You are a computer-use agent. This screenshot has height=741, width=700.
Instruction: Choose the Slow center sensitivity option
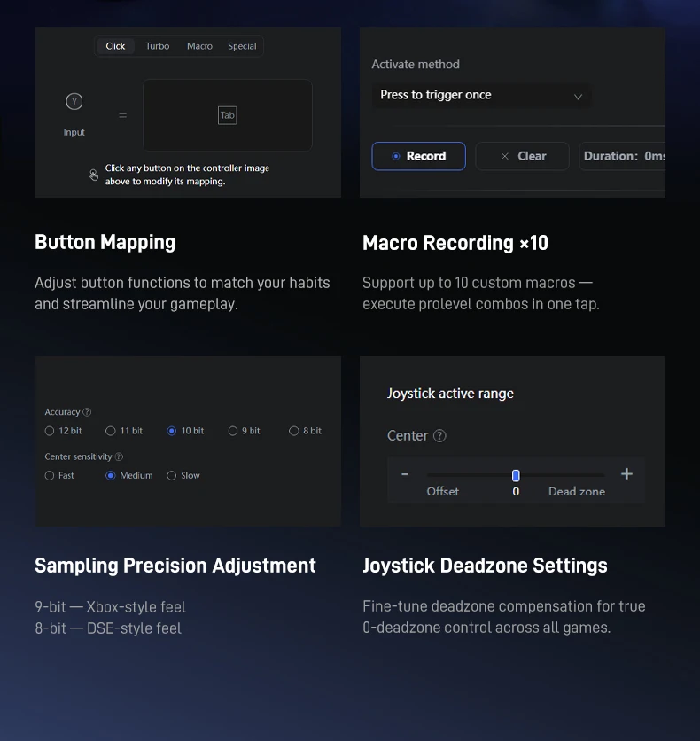[x=172, y=476]
